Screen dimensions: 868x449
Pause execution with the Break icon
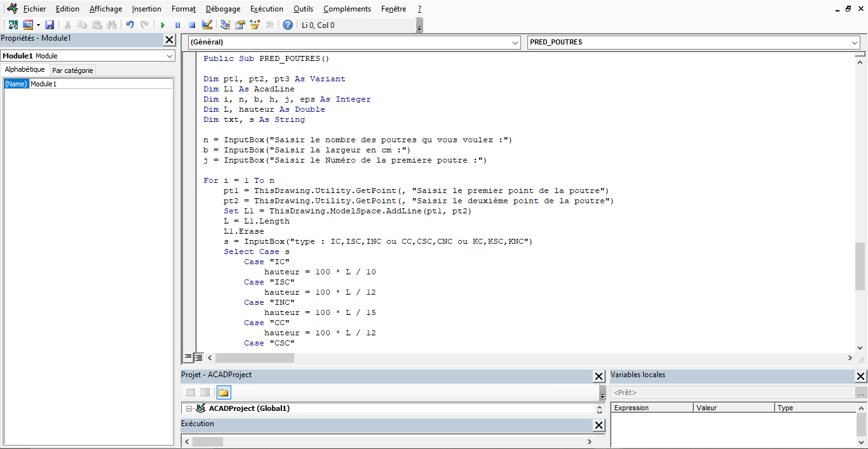(x=177, y=25)
